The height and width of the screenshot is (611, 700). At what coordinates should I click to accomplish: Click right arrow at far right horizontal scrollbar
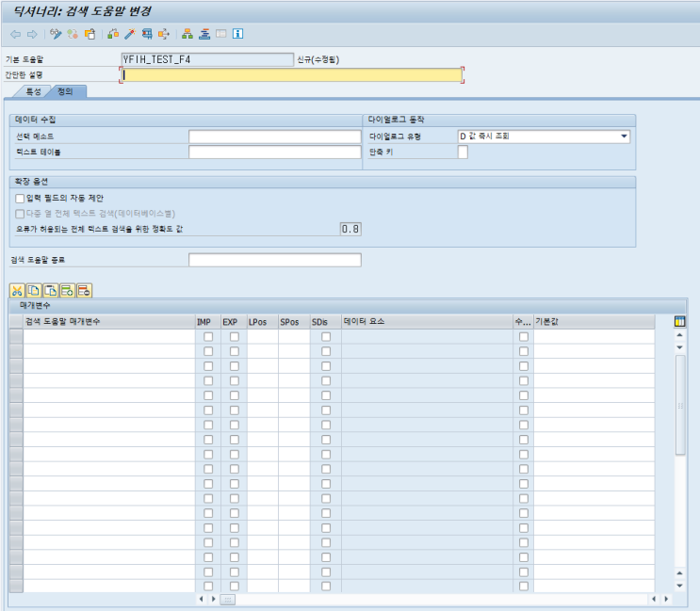click(x=666, y=599)
